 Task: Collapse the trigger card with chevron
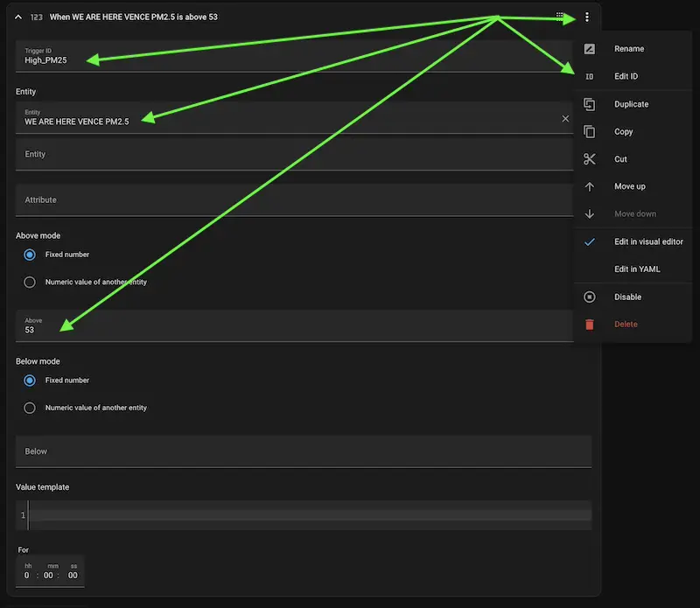pos(17,17)
